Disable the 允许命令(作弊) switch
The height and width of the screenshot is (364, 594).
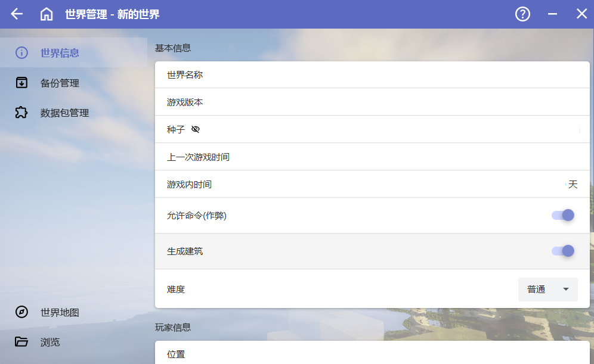pyautogui.click(x=562, y=215)
